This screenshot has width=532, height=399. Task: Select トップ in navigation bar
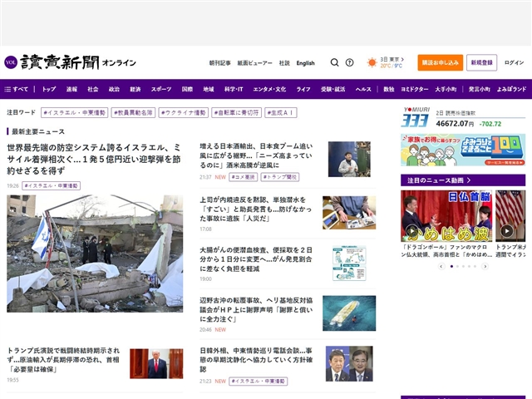click(49, 89)
